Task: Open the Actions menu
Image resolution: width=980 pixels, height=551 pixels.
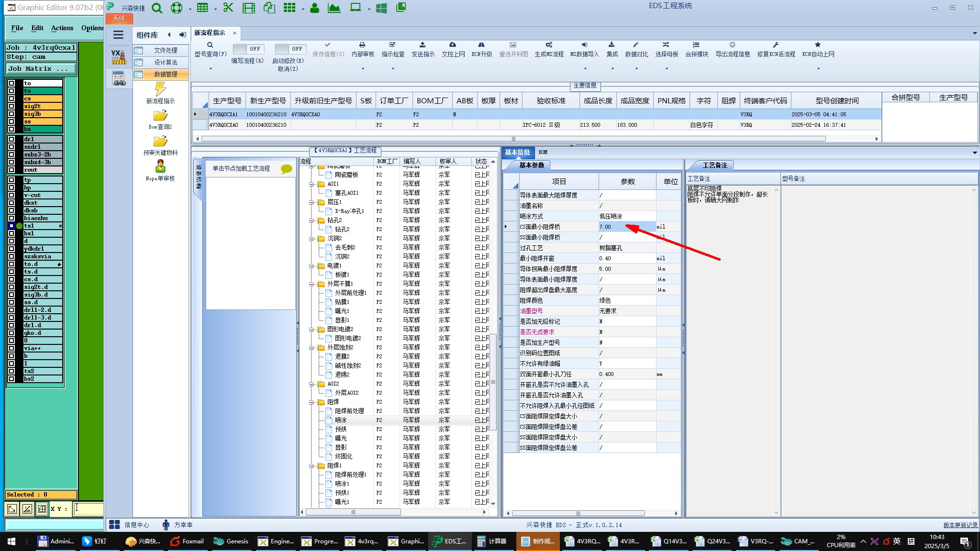Action: 62,28
